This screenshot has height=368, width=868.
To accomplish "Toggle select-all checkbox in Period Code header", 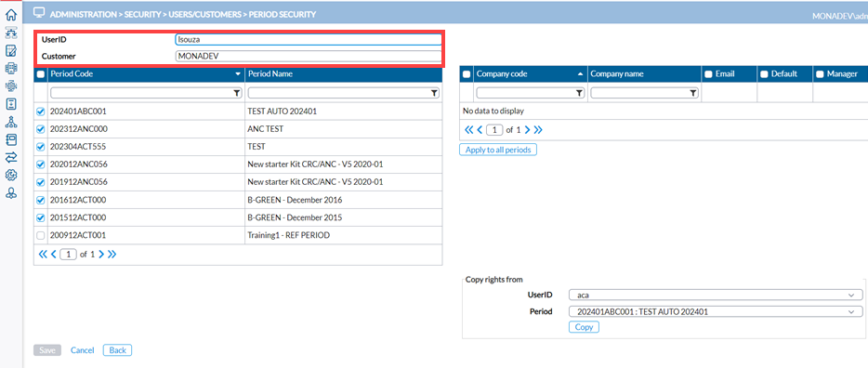I will click(40, 74).
